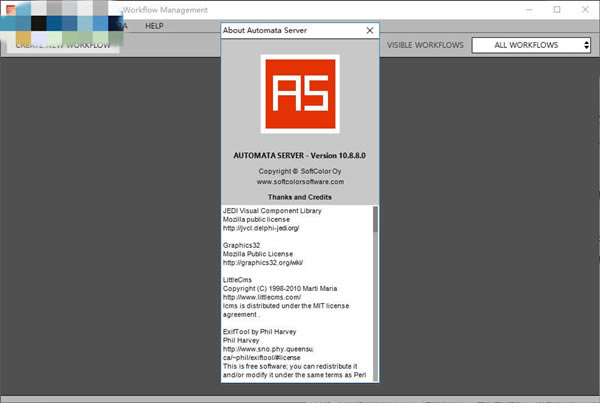Viewport: 600px width, 403px height.
Task: Click the http://www.littlecms.com/ URL
Action: 262,297
